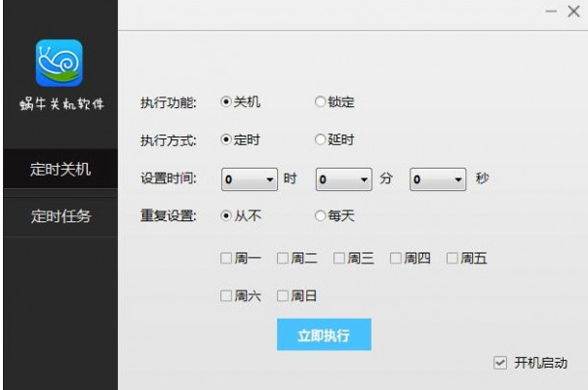Tick the 周五 checkbox
Image resolution: width=588 pixels, height=390 pixels.
coord(452,258)
